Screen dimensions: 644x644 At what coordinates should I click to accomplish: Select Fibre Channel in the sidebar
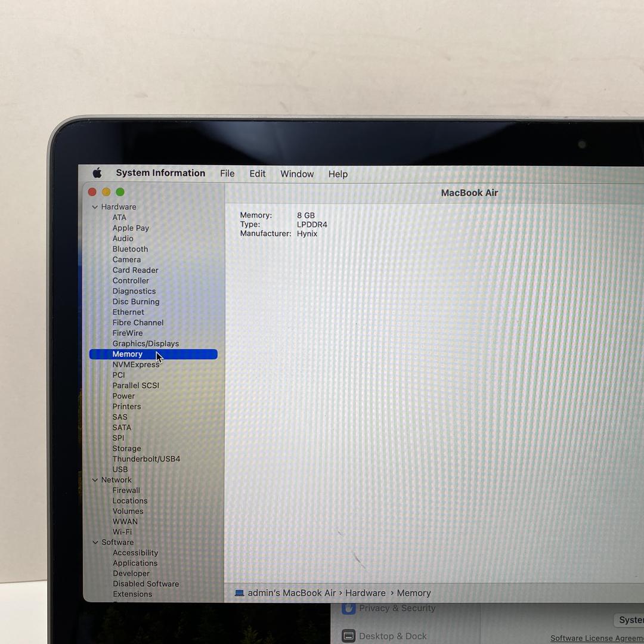(x=138, y=323)
